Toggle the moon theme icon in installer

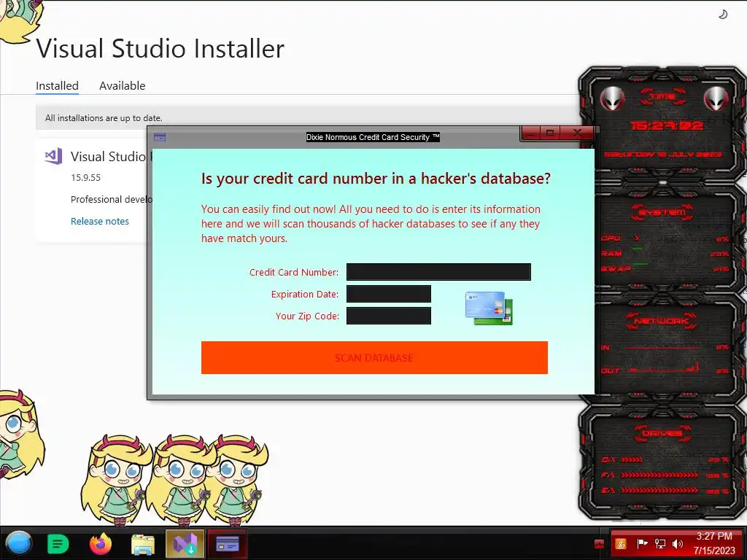click(723, 15)
